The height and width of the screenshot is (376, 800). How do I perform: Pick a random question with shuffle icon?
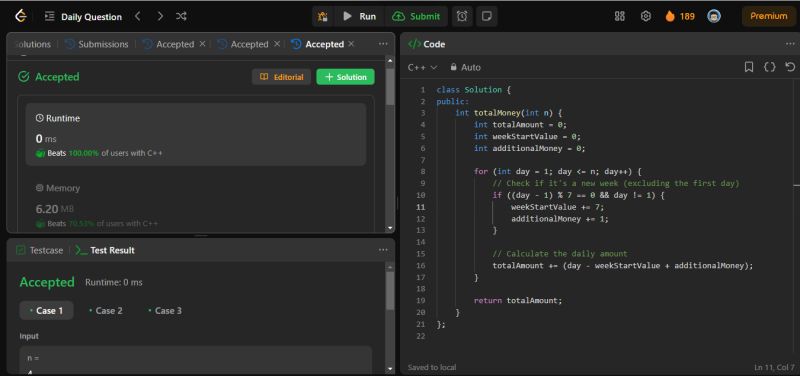181,16
